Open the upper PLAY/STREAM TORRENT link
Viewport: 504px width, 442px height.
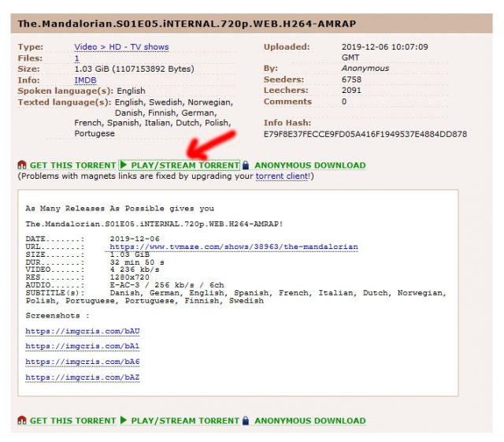pos(185,165)
